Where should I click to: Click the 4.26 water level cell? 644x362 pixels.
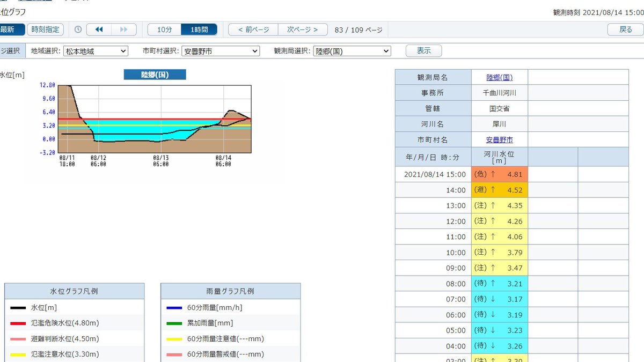tap(499, 221)
